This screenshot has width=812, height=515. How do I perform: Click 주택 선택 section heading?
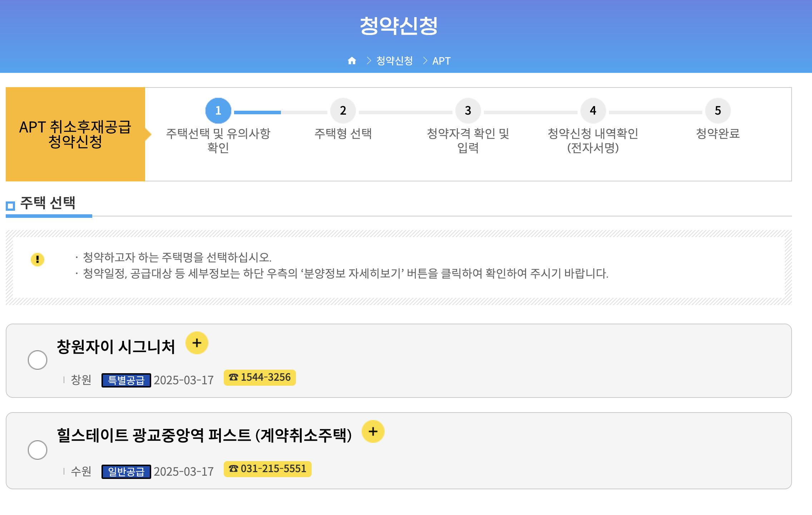point(48,203)
